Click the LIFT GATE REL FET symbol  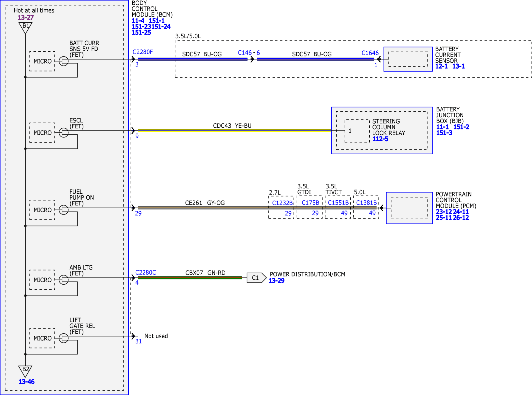coord(64,338)
